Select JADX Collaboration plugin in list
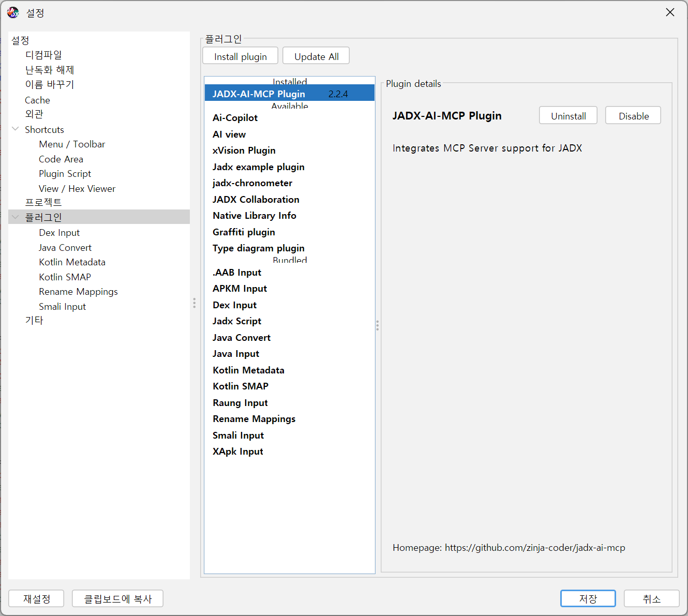Viewport: 688px width, 616px height. point(289,200)
